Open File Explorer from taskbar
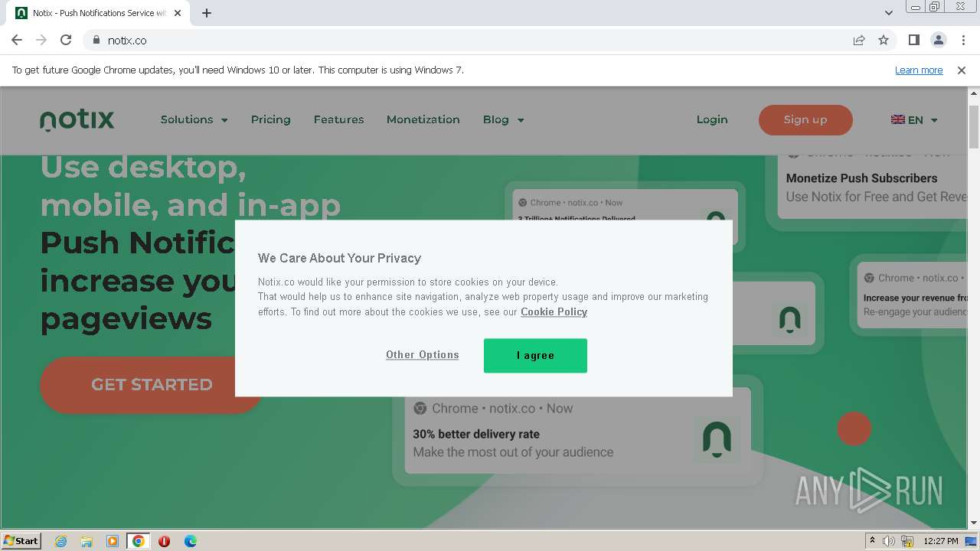The height and width of the screenshot is (551, 980). pyautogui.click(x=87, y=541)
